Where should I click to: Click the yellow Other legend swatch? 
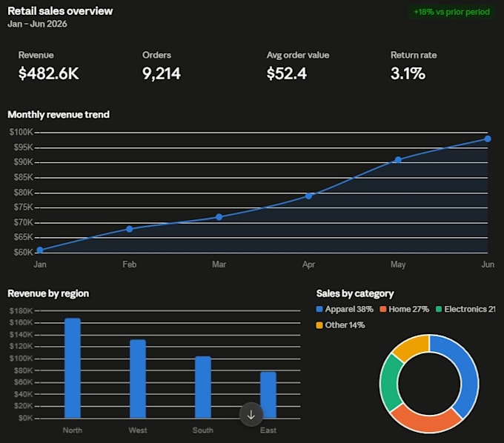[x=319, y=325]
